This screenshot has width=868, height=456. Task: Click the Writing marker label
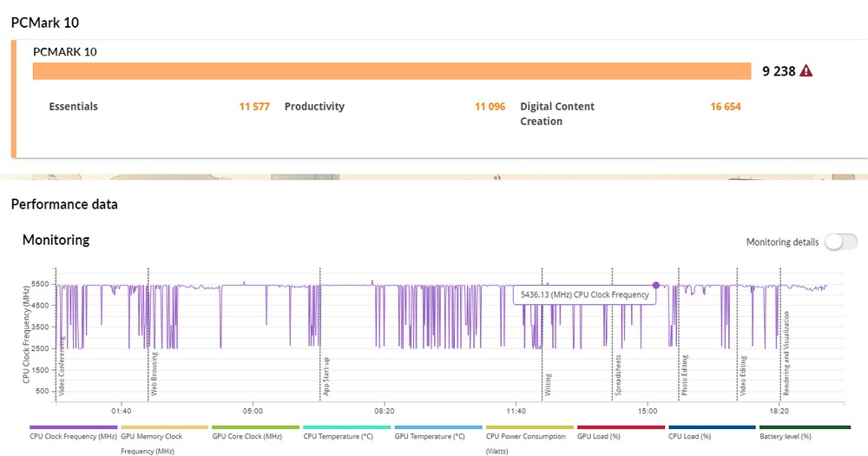tap(548, 385)
